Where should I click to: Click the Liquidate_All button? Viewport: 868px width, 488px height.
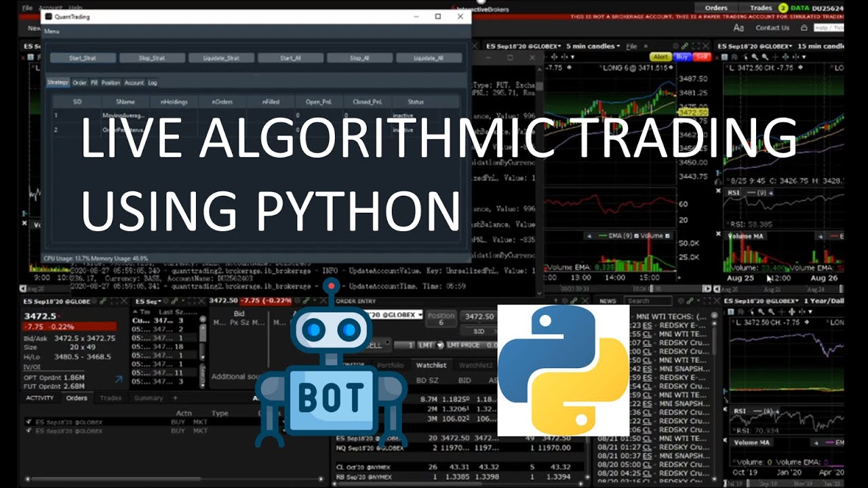[429, 58]
